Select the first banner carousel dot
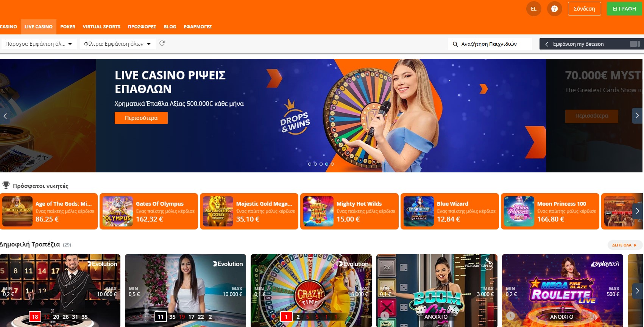 310,164
